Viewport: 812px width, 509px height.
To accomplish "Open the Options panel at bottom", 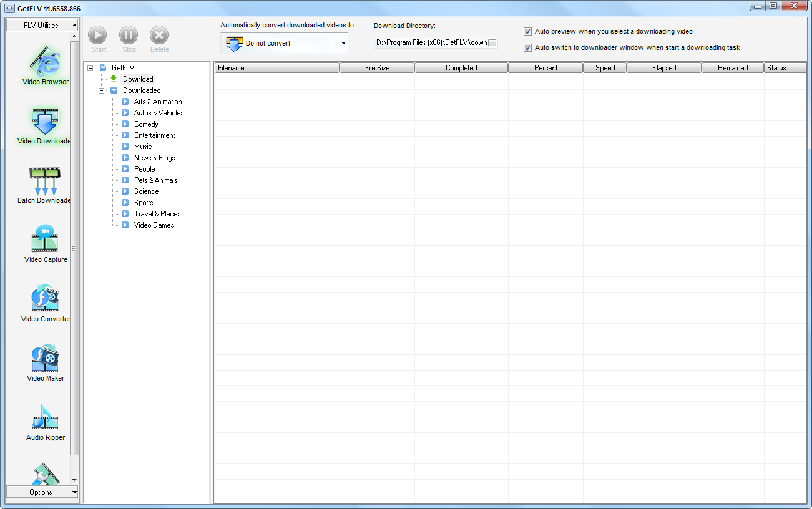I will 42,492.
